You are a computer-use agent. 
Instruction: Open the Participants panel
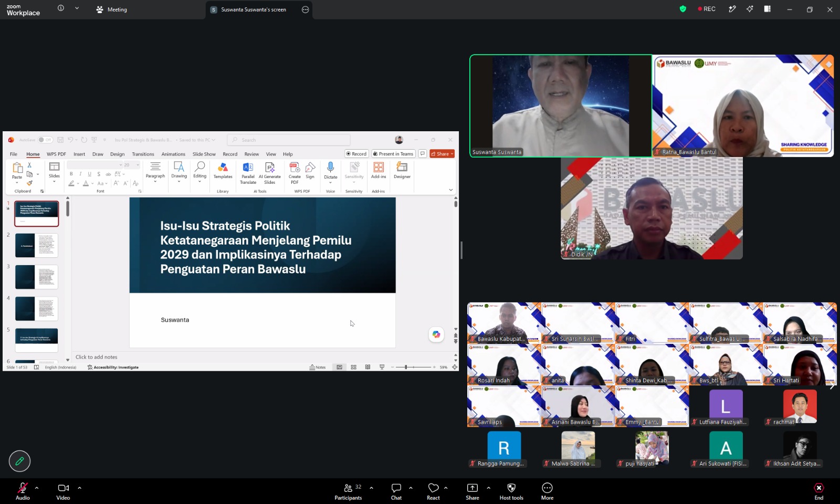pos(348,491)
